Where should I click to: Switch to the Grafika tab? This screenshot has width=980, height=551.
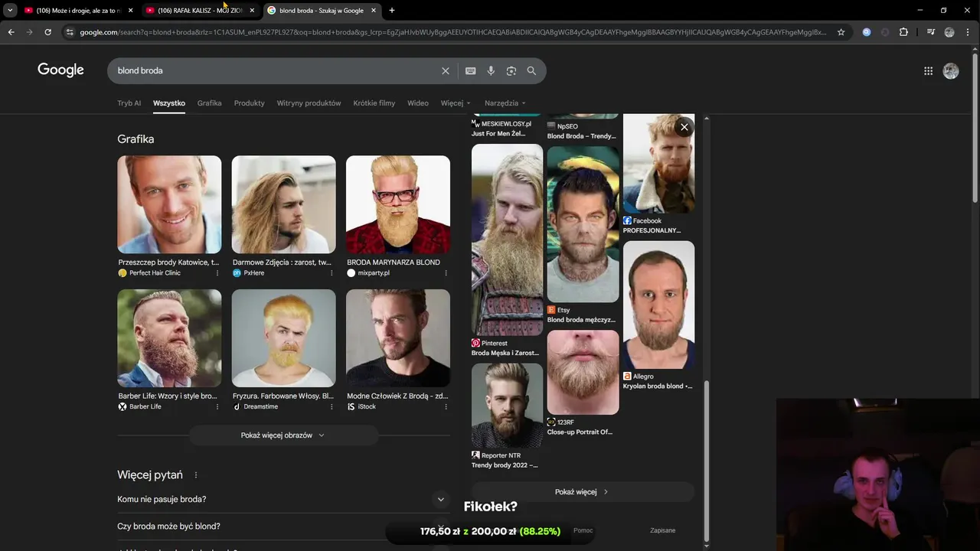(209, 103)
